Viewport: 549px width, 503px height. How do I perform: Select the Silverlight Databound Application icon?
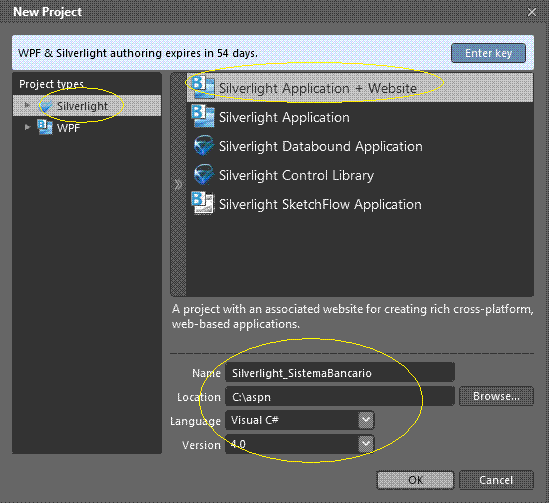click(203, 146)
